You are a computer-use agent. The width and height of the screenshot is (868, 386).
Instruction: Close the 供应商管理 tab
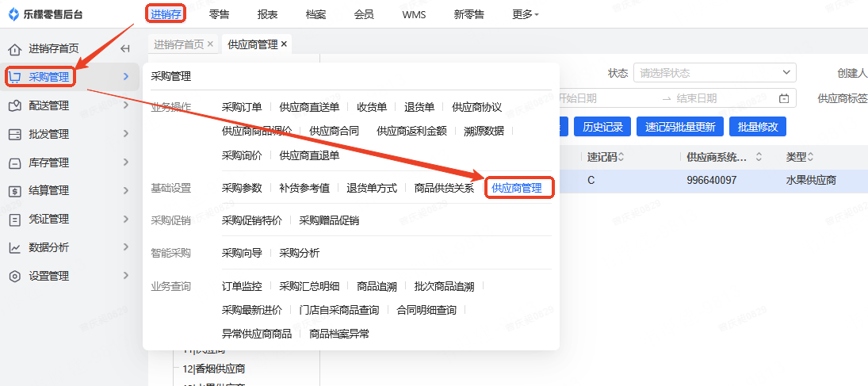pos(284,44)
